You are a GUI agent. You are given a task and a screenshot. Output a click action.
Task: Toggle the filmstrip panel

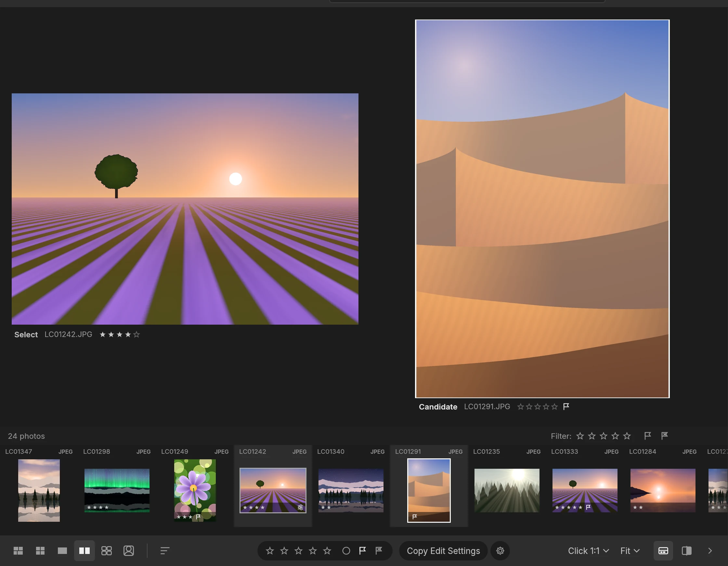(663, 551)
